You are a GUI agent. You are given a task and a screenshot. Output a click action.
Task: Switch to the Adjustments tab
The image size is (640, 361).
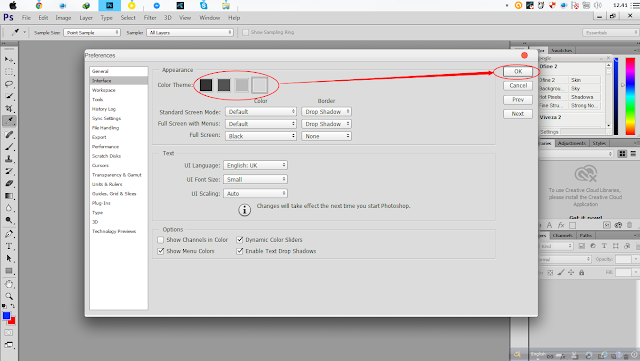click(572, 143)
